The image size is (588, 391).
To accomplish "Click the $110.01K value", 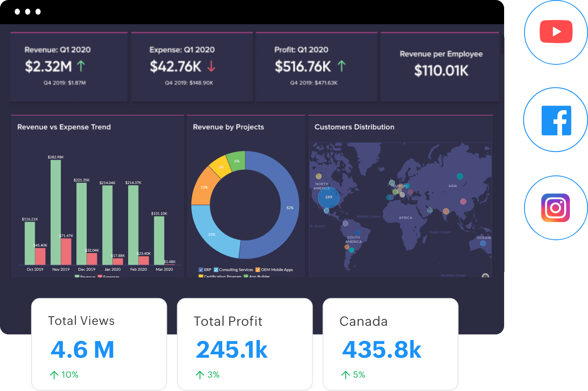I will (441, 70).
